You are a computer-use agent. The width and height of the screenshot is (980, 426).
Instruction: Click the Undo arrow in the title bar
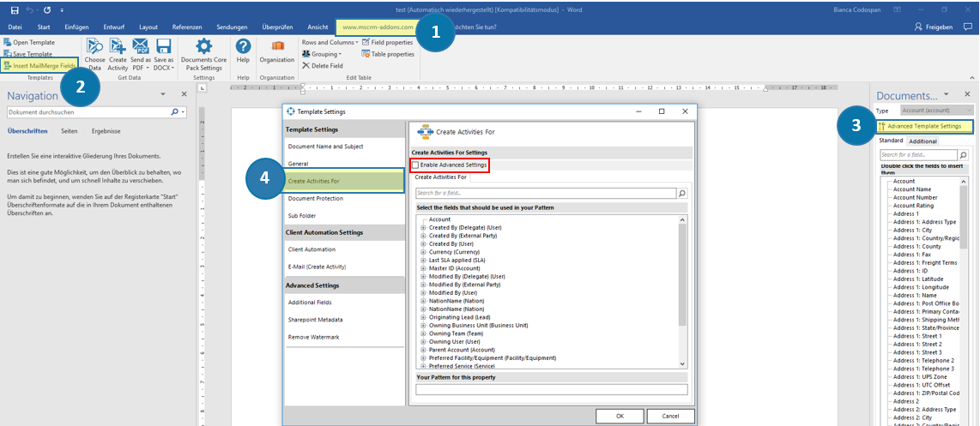click(30, 10)
